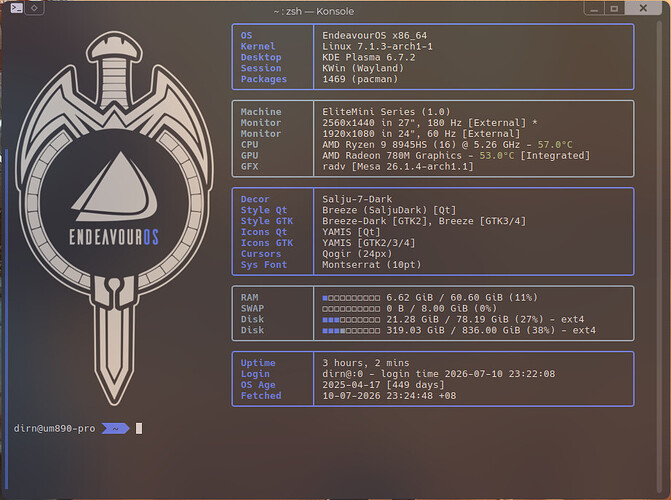
Task: Click the 'Montserrat (10pt)' font value
Action: click(371, 265)
